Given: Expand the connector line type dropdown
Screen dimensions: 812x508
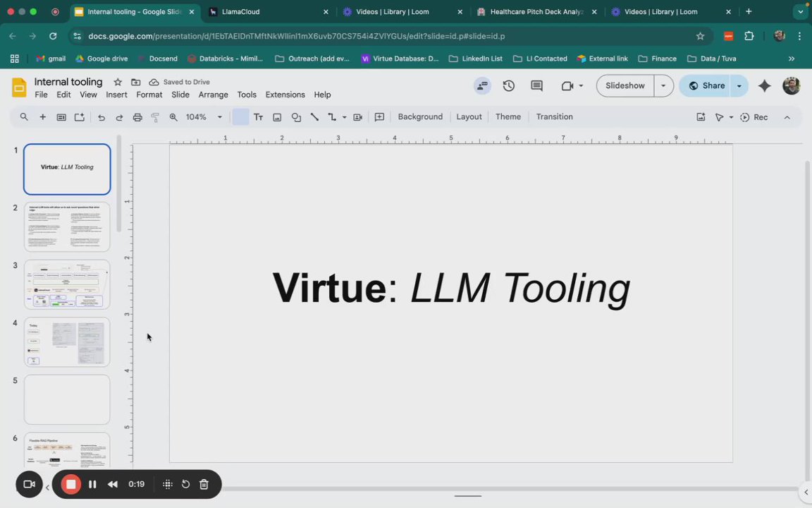Looking at the screenshot, I should pyautogui.click(x=345, y=117).
